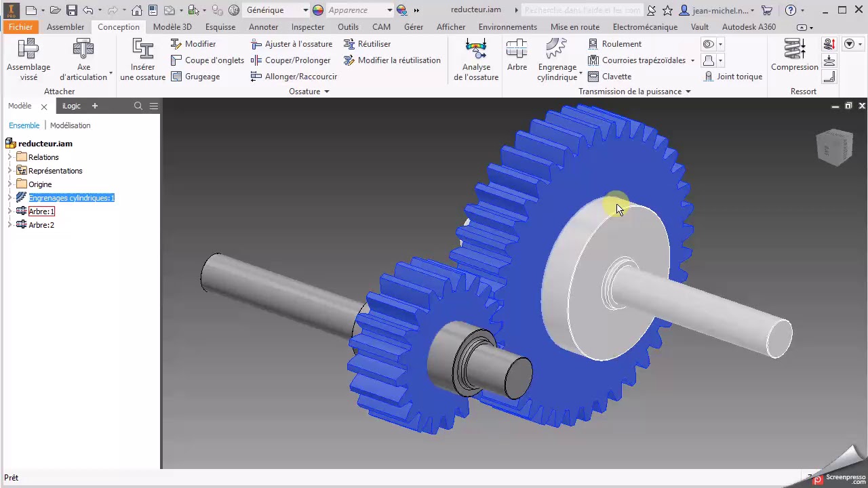Expand the Relations folder node
Screen dimensions: 868x488
(10, 157)
